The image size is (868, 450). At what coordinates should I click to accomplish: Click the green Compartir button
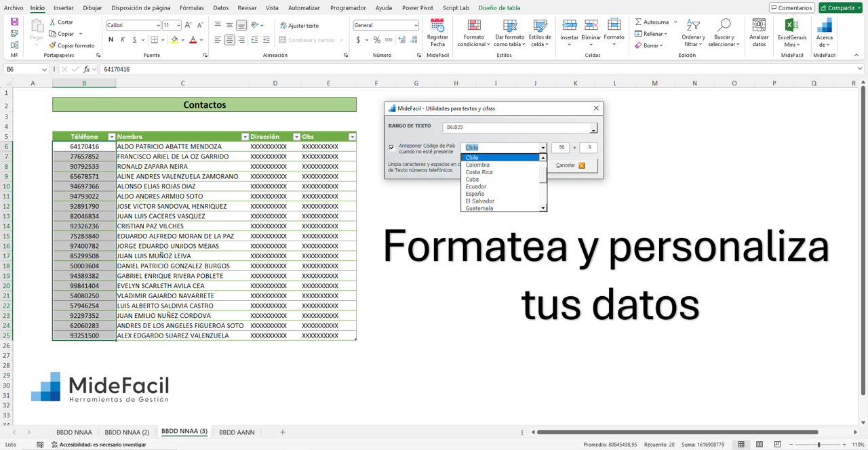(x=841, y=8)
